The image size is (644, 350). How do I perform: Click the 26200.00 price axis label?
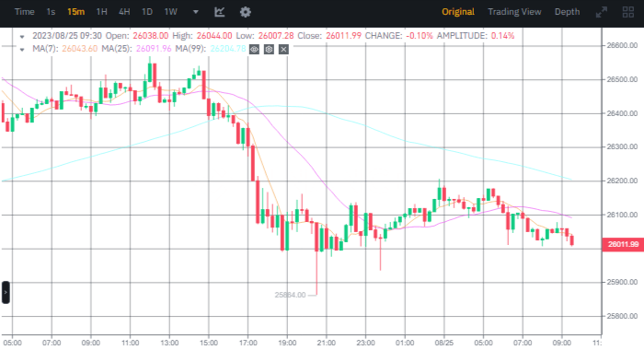point(622,181)
